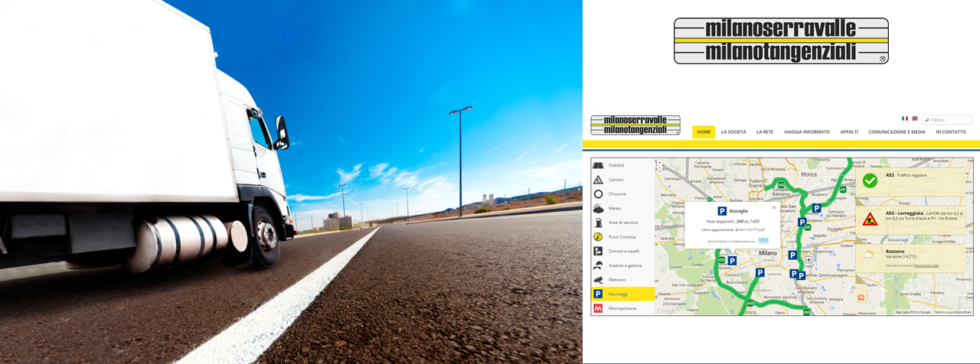
Task: Click the parking marker below Bisceglie popup
Action: pyautogui.click(x=732, y=261)
